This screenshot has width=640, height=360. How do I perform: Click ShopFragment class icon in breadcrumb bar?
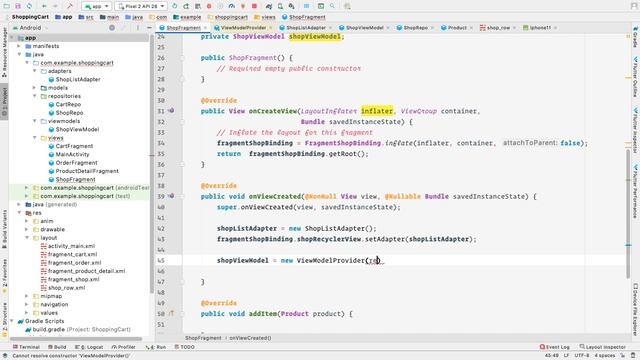click(x=284, y=17)
